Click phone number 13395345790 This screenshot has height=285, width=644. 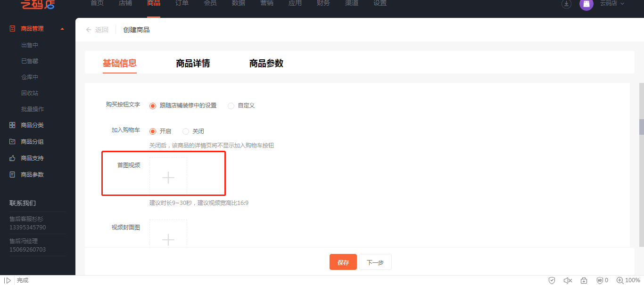[x=28, y=228]
